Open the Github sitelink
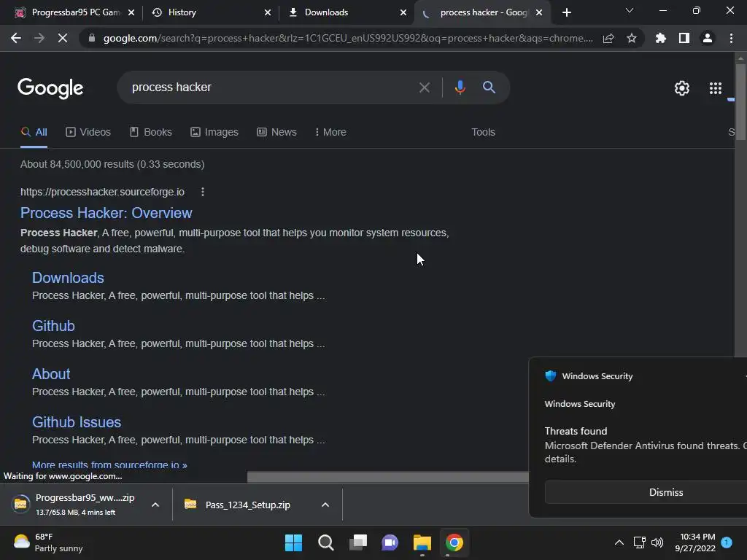The height and width of the screenshot is (560, 747). tap(53, 326)
